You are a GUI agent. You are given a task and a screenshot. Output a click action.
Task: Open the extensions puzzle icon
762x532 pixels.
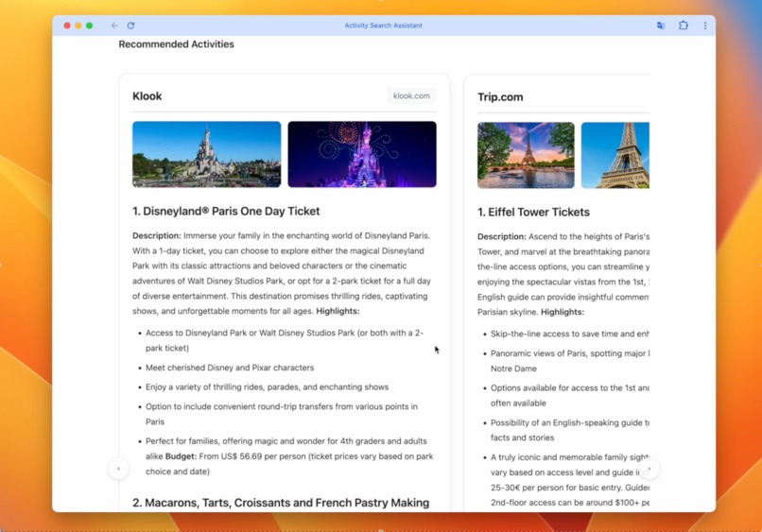point(684,26)
